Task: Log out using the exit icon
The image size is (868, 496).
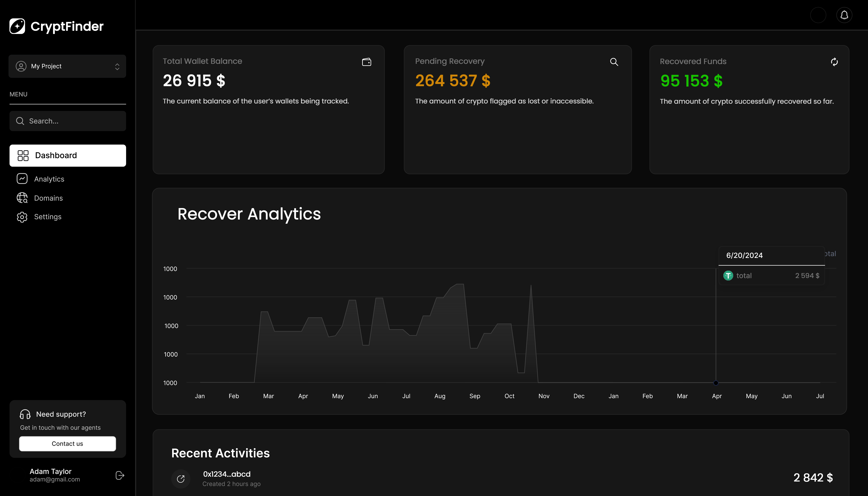Action: point(120,475)
